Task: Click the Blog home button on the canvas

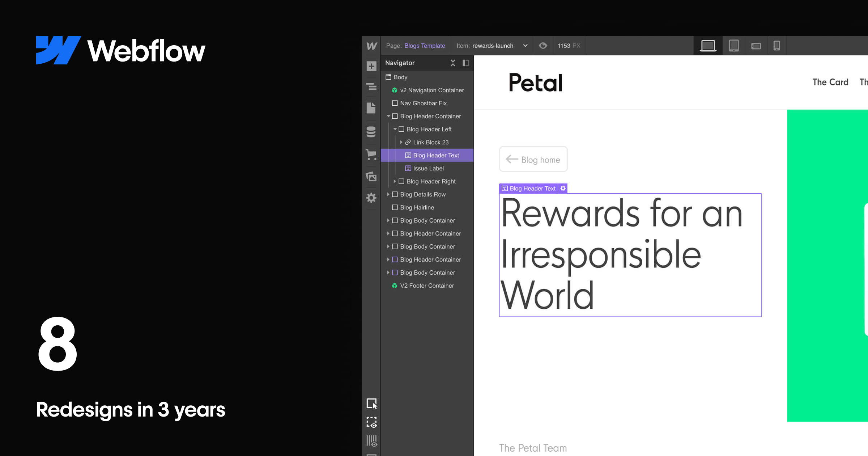Action: point(533,159)
